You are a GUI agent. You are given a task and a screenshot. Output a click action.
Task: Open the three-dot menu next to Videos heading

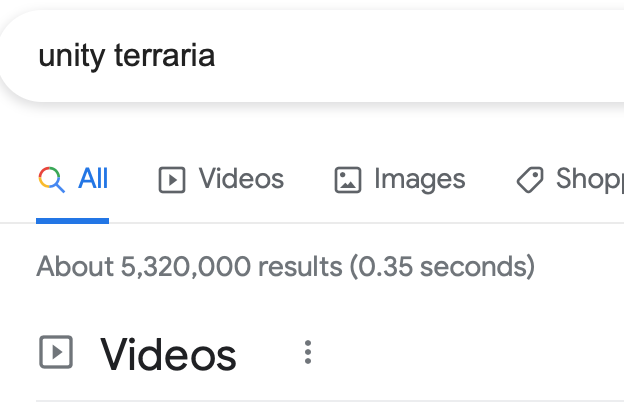pyautogui.click(x=308, y=352)
